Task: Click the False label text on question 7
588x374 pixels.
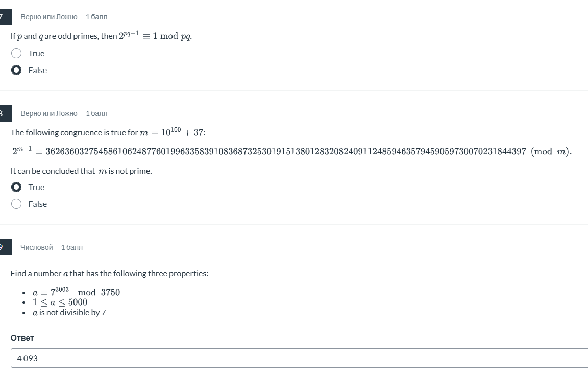Action: pos(37,70)
